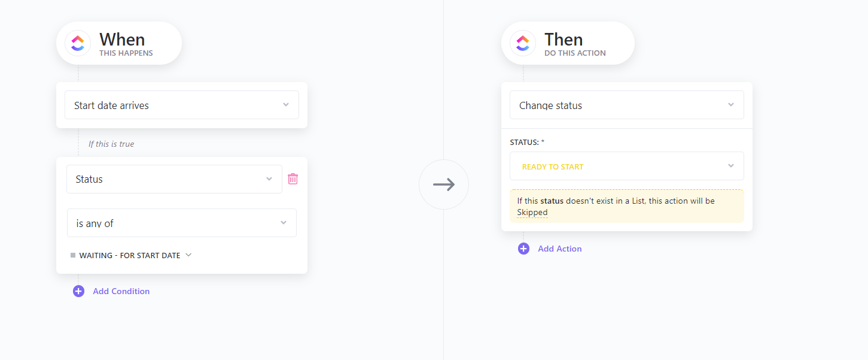This screenshot has width=868, height=360.
Task: Click the underlined Skipped text in warning
Action: [532, 212]
